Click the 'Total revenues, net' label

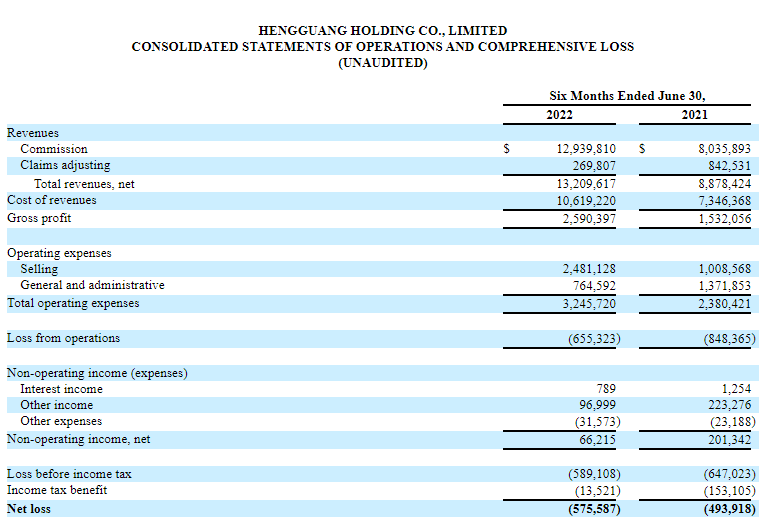coord(84,184)
